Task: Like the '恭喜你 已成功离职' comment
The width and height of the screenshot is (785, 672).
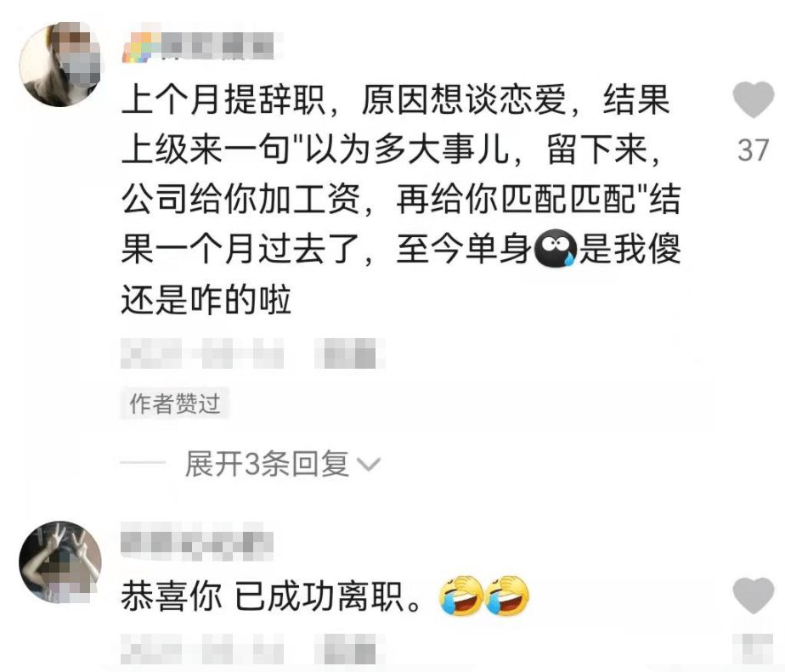Action: coord(753,595)
